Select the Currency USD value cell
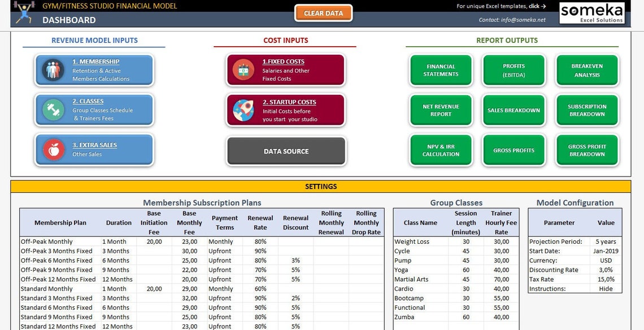 (x=606, y=260)
